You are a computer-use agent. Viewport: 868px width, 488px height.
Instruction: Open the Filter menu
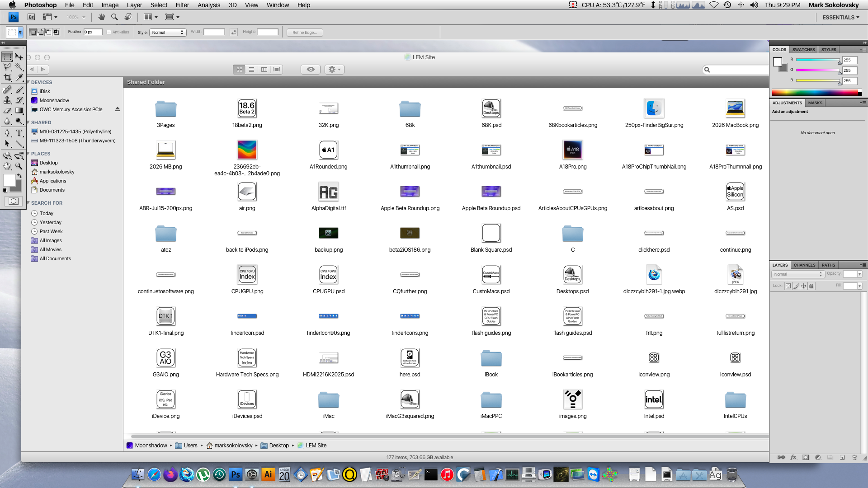[182, 5]
